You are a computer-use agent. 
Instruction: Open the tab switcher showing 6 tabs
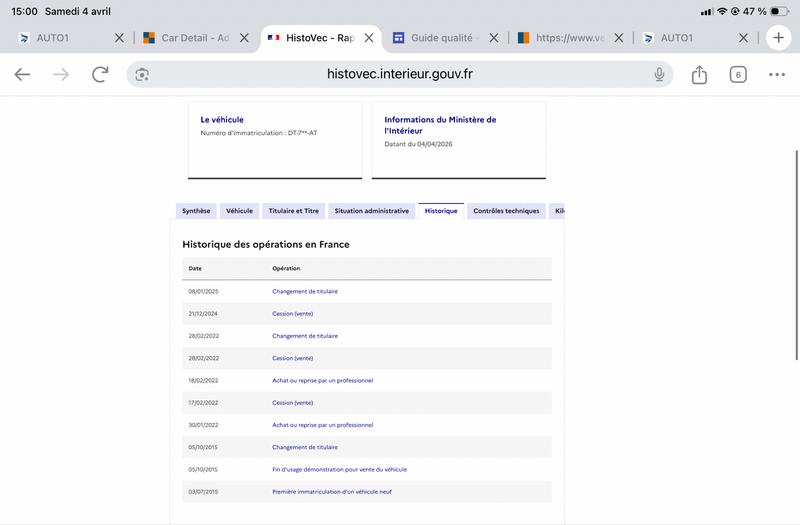(738, 75)
